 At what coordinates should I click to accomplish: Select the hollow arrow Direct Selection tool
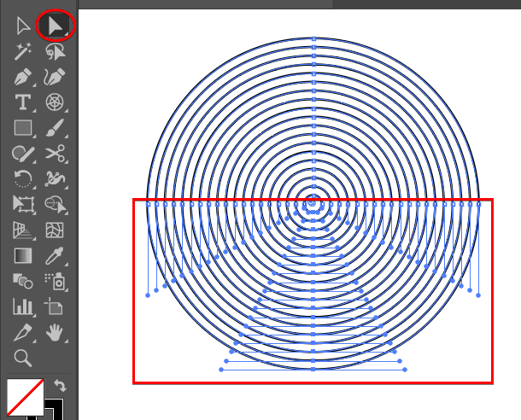(x=23, y=26)
